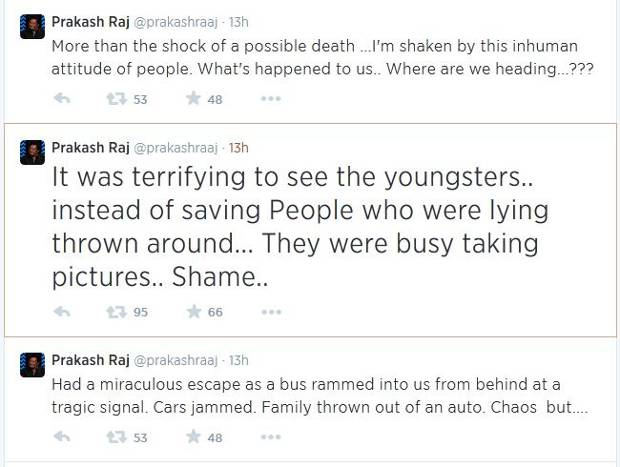Click the avatar on the 'miraculous escape' tweet
620x467 pixels.
tap(32, 366)
